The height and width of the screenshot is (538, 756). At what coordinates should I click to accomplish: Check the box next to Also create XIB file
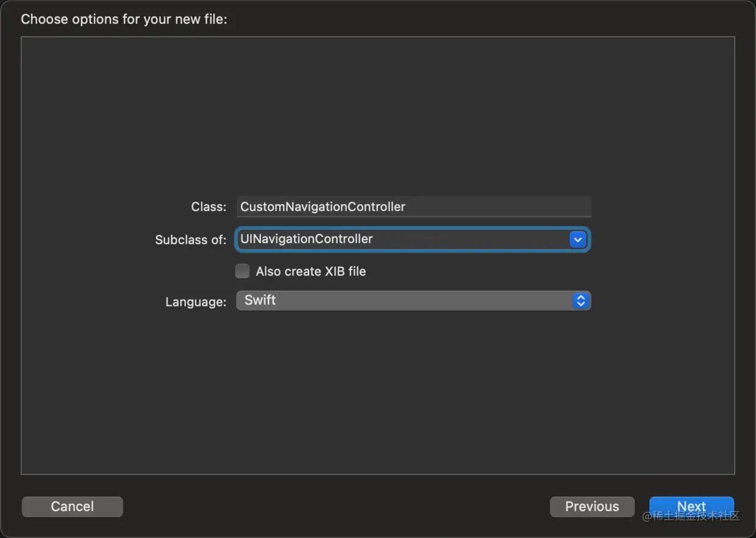[242, 271]
